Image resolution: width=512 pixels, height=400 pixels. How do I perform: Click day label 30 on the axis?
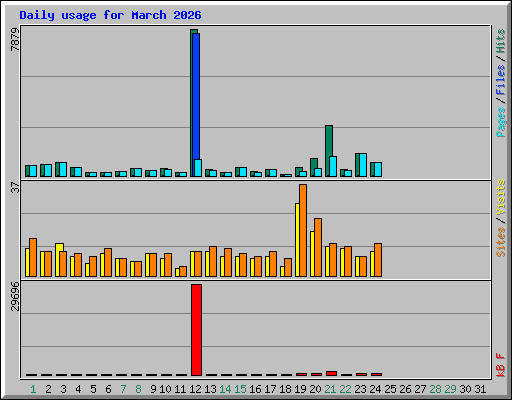pos(465,389)
